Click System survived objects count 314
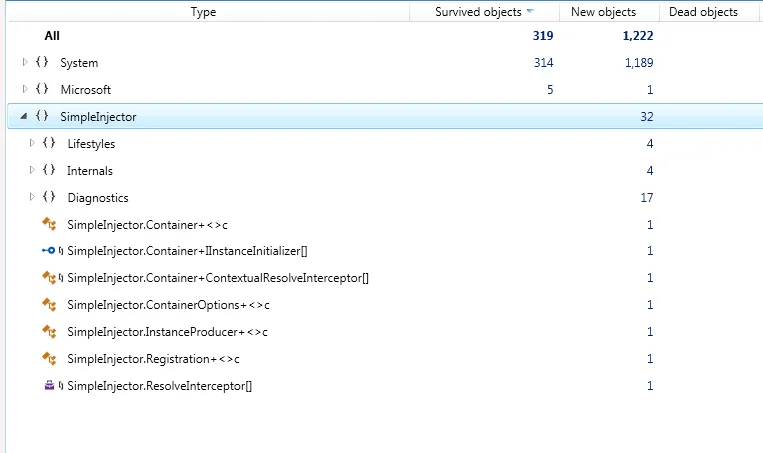Viewport: 763px width, 453px height. tap(544, 63)
